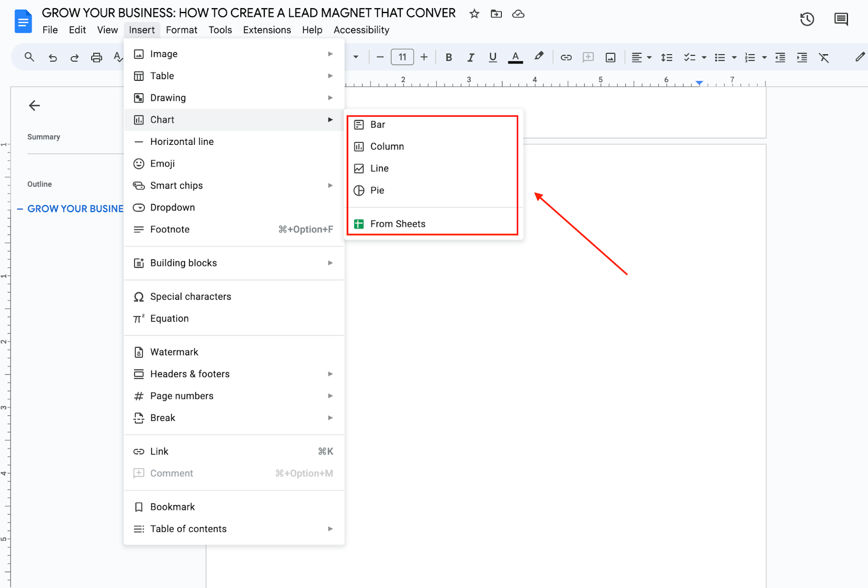Open the View menu
Image resolution: width=868 pixels, height=588 pixels.
point(107,30)
